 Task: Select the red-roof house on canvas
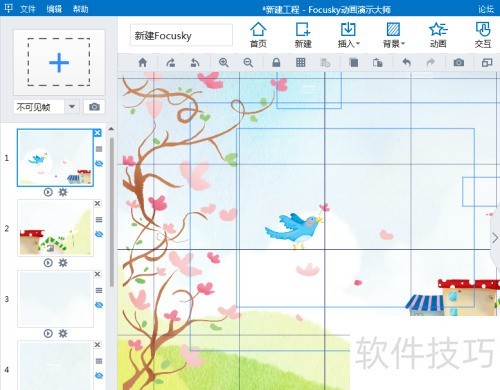pyautogui.click(x=469, y=297)
